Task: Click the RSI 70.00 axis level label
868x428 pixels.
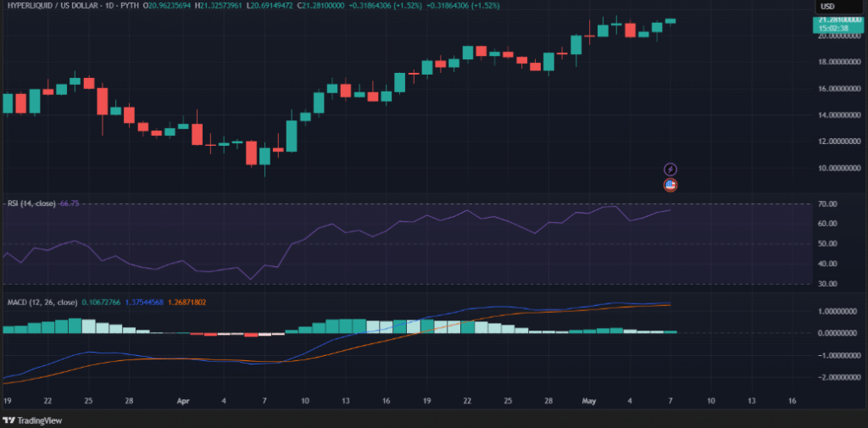Action: point(829,203)
